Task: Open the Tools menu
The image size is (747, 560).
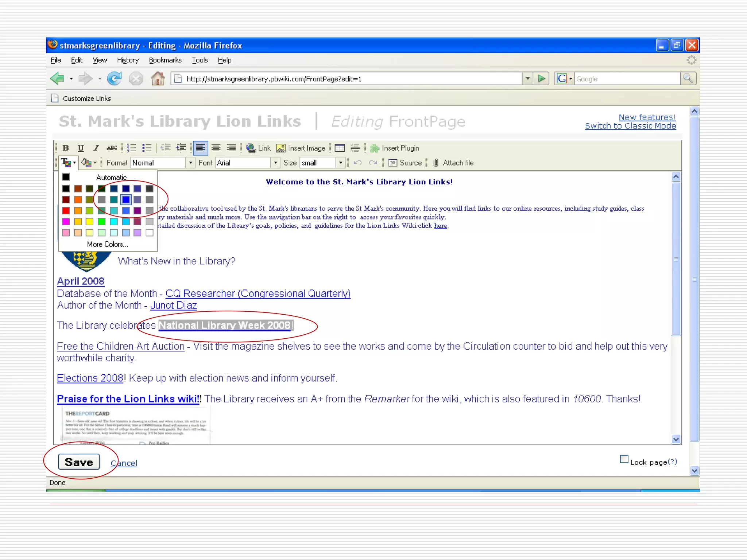Action: (200, 60)
